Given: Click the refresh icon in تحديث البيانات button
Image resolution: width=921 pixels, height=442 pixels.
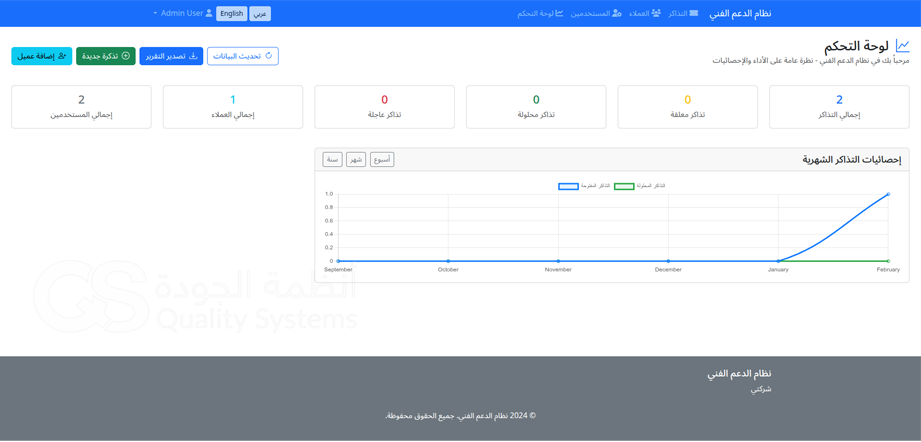Looking at the screenshot, I should (268, 56).
